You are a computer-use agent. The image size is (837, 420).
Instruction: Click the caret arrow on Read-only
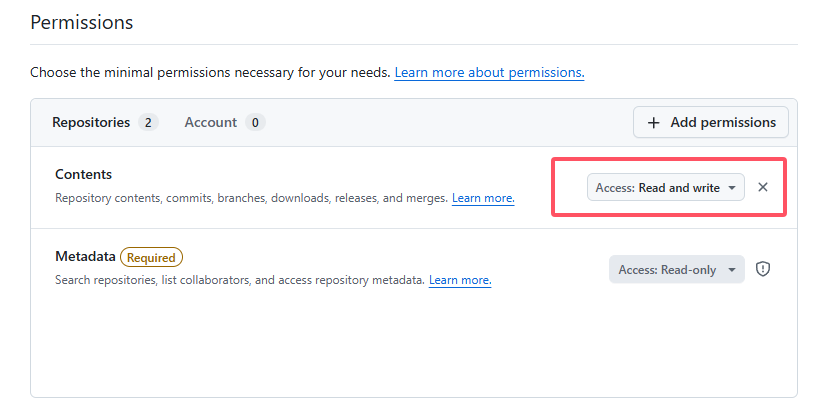click(732, 270)
